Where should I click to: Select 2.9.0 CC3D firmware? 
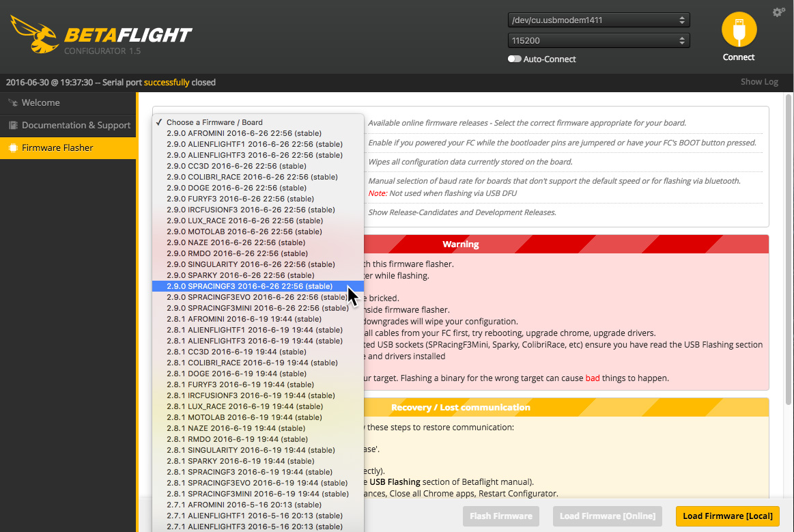coord(258,166)
